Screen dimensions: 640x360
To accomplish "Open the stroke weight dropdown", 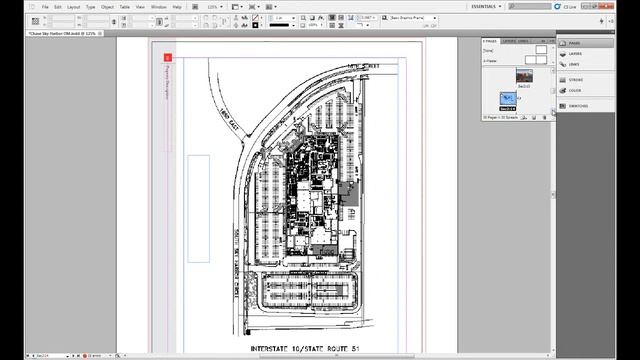I will [x=293, y=18].
